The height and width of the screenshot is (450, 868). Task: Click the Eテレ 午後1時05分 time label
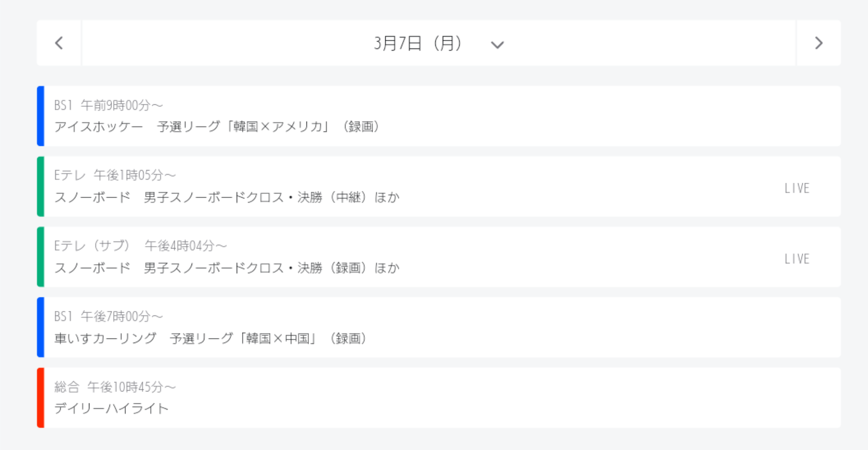coord(115,175)
